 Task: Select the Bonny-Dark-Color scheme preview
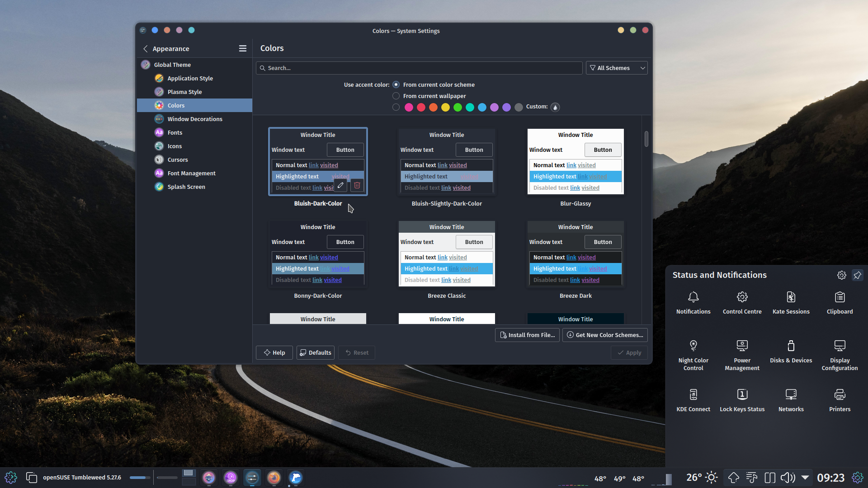(x=318, y=253)
